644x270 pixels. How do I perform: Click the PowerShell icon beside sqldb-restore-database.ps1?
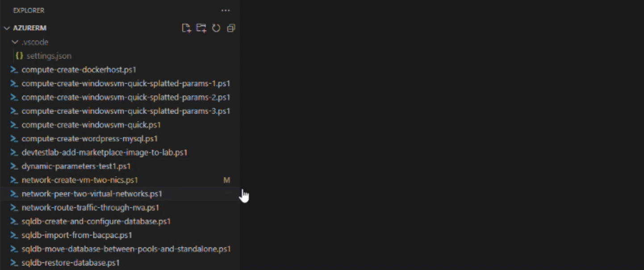14,263
